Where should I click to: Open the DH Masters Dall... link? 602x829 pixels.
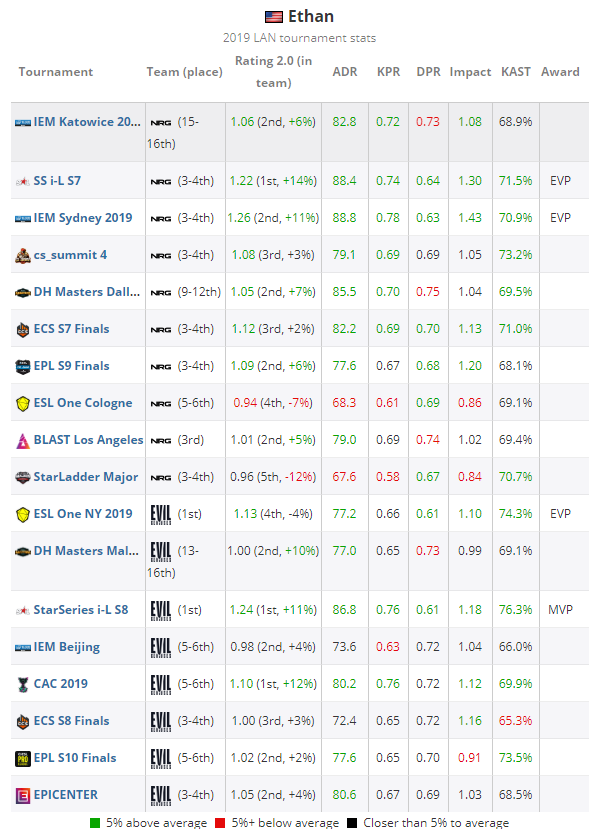87,292
